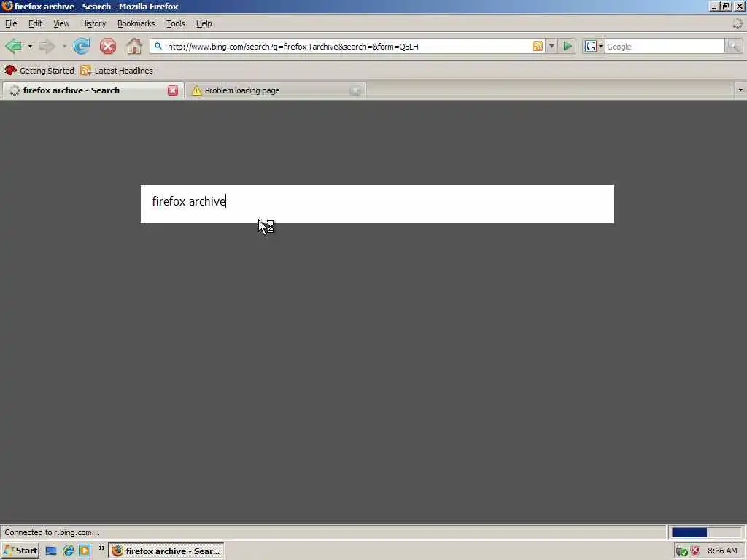Click the magnifier search button in toolbar
This screenshot has height=560, width=747.
coord(734,46)
